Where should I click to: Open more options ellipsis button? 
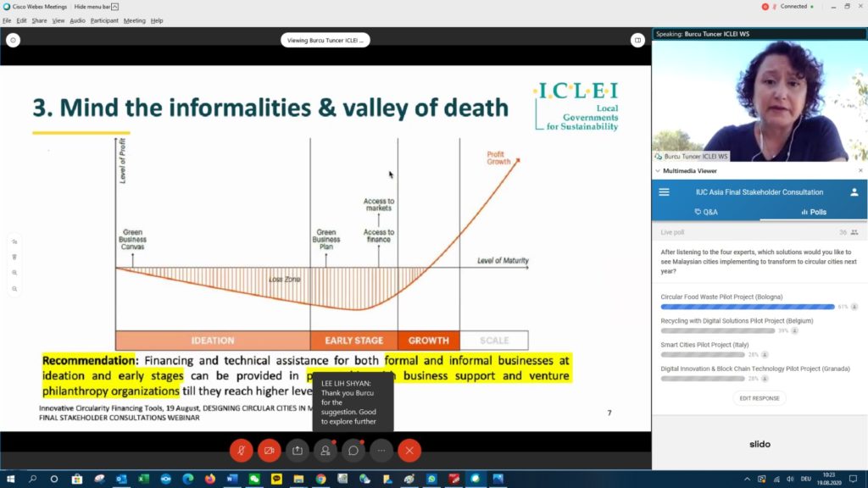[381, 451]
